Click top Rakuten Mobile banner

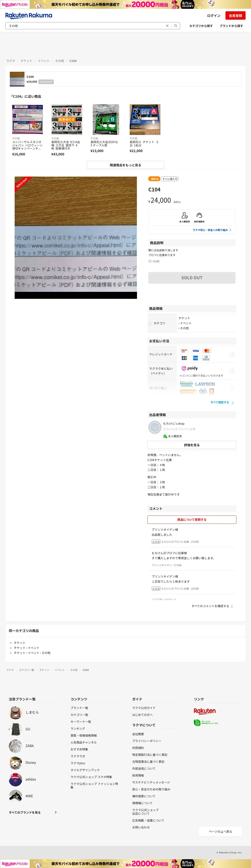click(125, 4)
